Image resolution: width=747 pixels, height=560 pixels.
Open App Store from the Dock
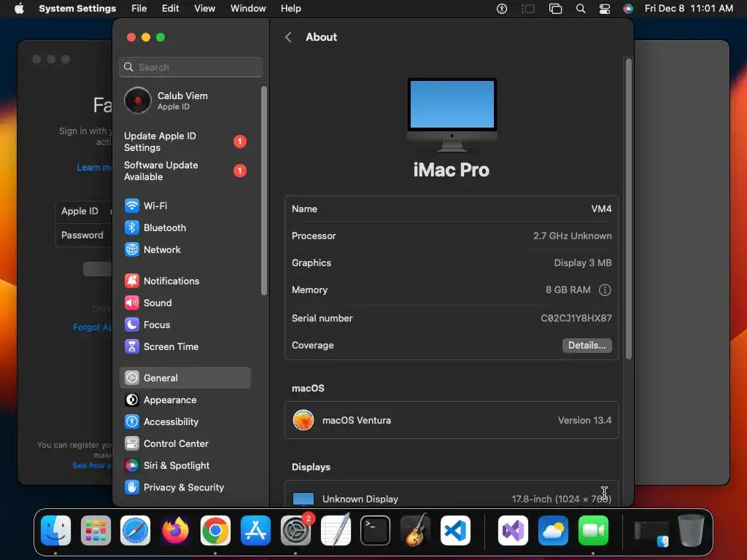click(255, 531)
